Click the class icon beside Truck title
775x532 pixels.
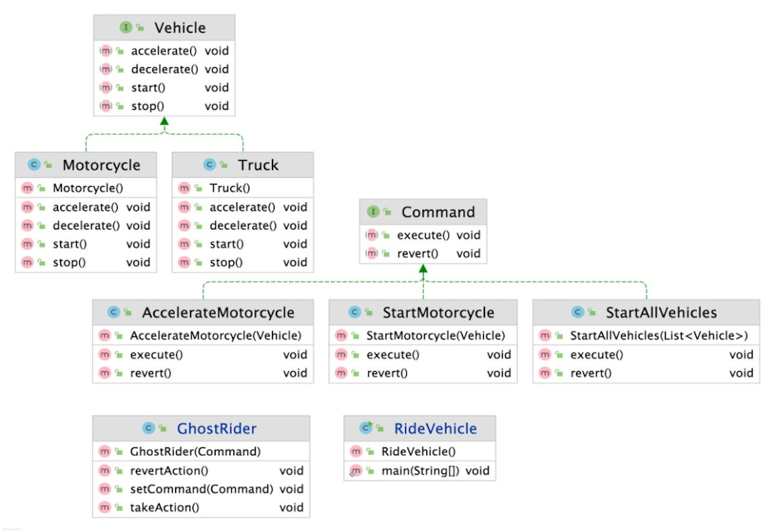click(209, 165)
